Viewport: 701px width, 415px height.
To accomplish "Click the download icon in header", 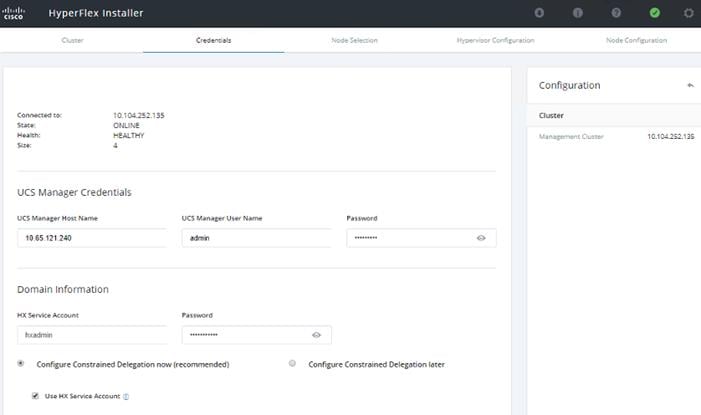I will (539, 13).
